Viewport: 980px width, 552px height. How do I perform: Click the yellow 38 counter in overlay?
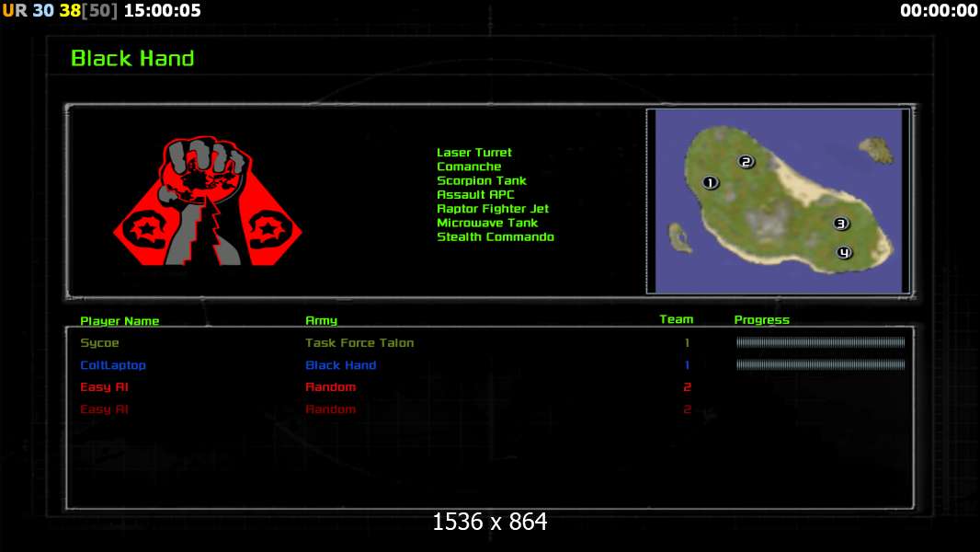point(70,10)
